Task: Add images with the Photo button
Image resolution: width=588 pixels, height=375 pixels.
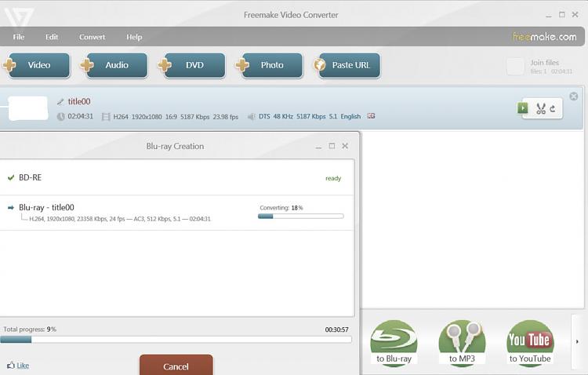Action: click(x=269, y=65)
